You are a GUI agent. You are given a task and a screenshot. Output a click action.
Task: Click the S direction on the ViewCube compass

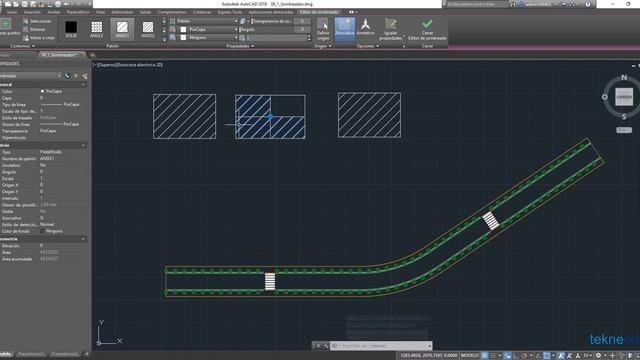[x=624, y=117]
